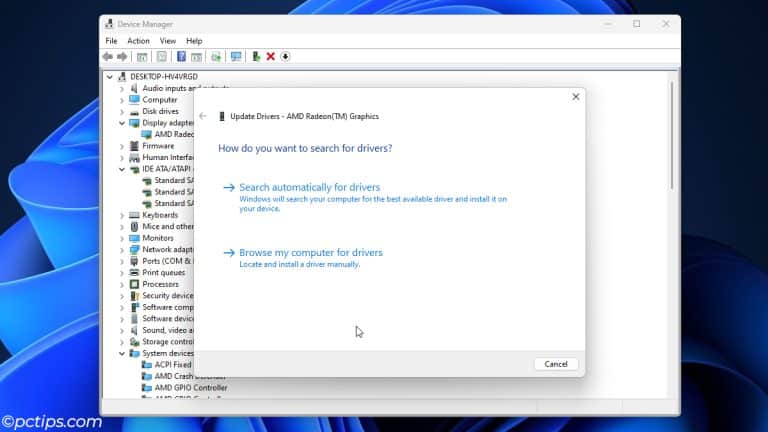Open the Help menu

(x=194, y=41)
